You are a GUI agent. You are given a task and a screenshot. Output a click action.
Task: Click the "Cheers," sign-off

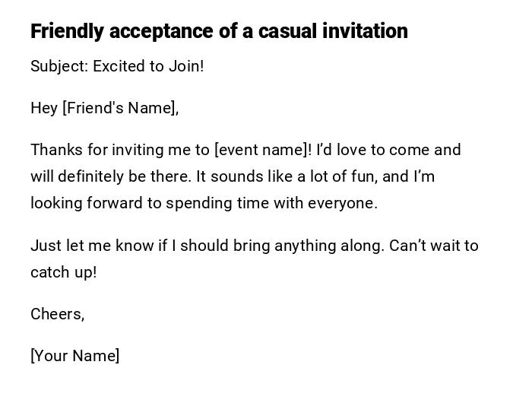click(58, 314)
